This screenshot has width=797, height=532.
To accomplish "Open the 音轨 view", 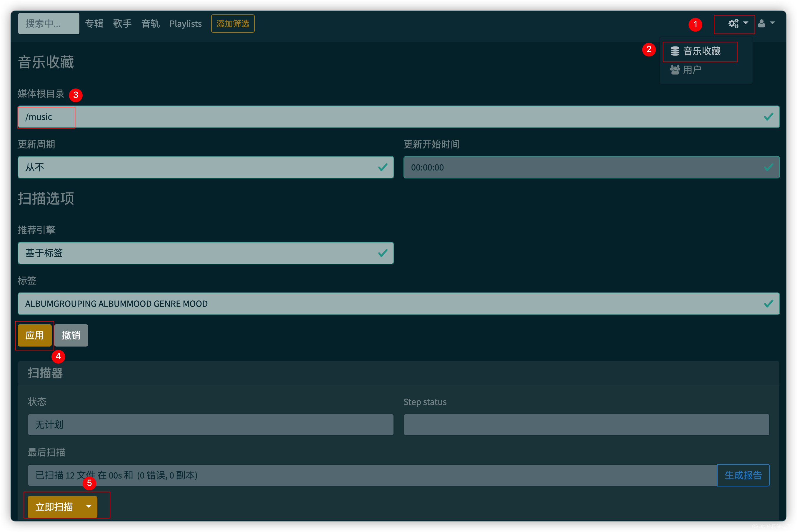I will click(x=150, y=24).
